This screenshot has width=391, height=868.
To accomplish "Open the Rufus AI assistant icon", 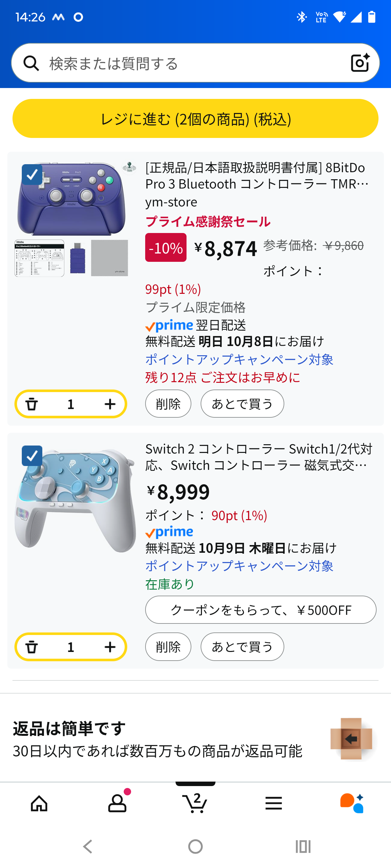I will (352, 803).
